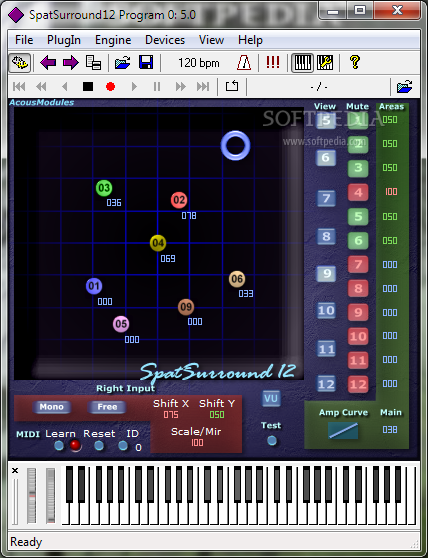This screenshot has height=558, width=428.
Task: Open player file with folder icon at right
Action: coord(405,86)
